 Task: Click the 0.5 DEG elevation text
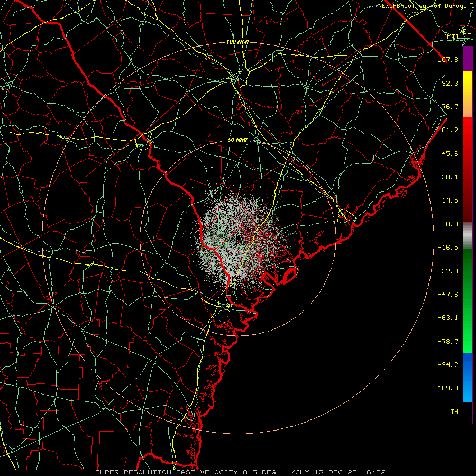tap(260, 472)
